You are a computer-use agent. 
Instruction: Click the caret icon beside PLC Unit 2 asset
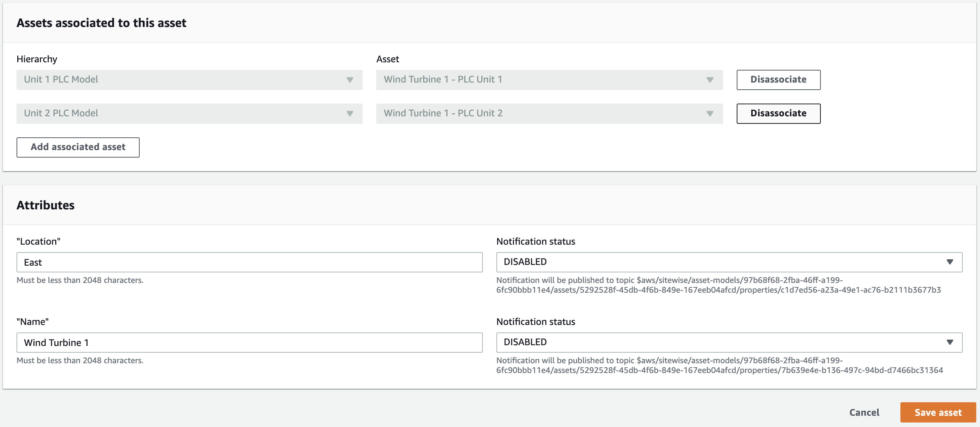click(x=710, y=114)
